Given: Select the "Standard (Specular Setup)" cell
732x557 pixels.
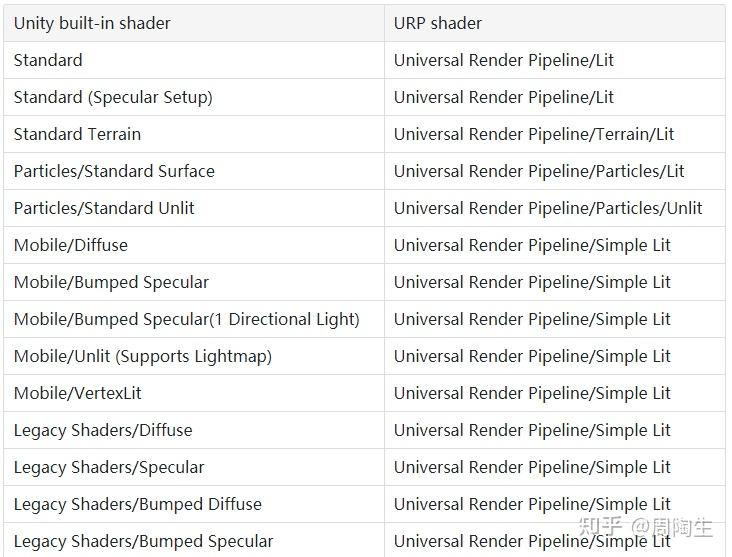Looking at the screenshot, I should 113,97.
